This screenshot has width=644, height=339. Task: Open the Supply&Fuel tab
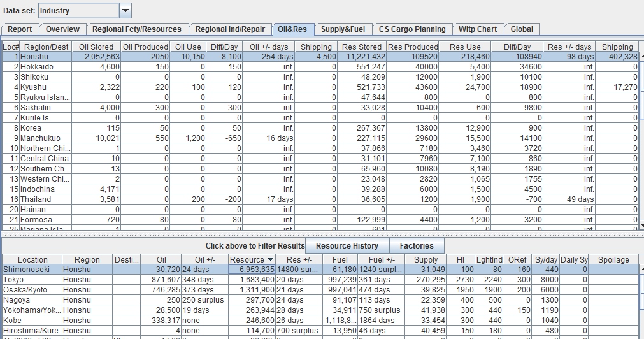(343, 29)
